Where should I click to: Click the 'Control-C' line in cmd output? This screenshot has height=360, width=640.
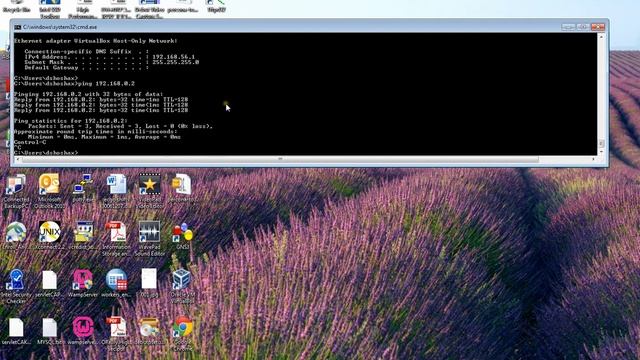[x=30, y=142]
